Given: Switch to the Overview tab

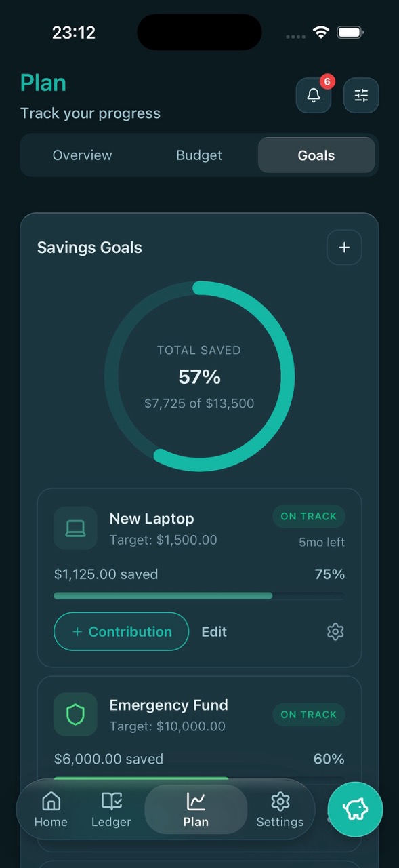Looking at the screenshot, I should click(x=82, y=155).
